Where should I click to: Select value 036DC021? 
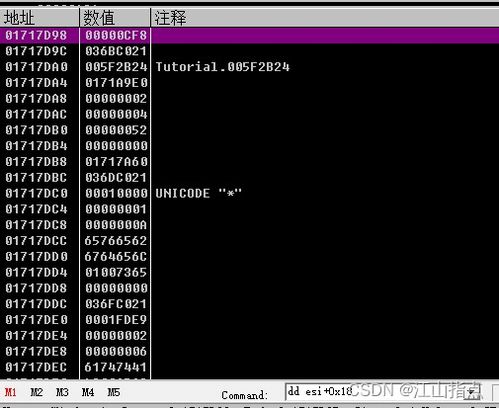[x=116, y=178]
